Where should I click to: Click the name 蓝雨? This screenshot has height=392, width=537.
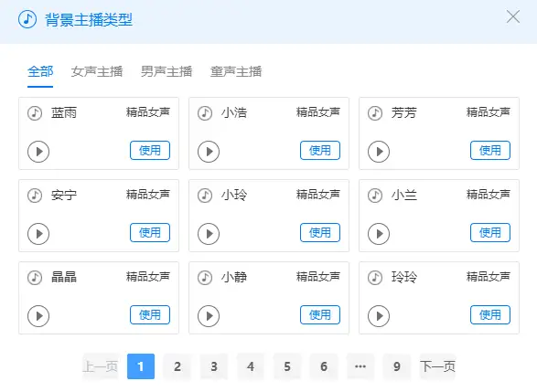[64, 113]
